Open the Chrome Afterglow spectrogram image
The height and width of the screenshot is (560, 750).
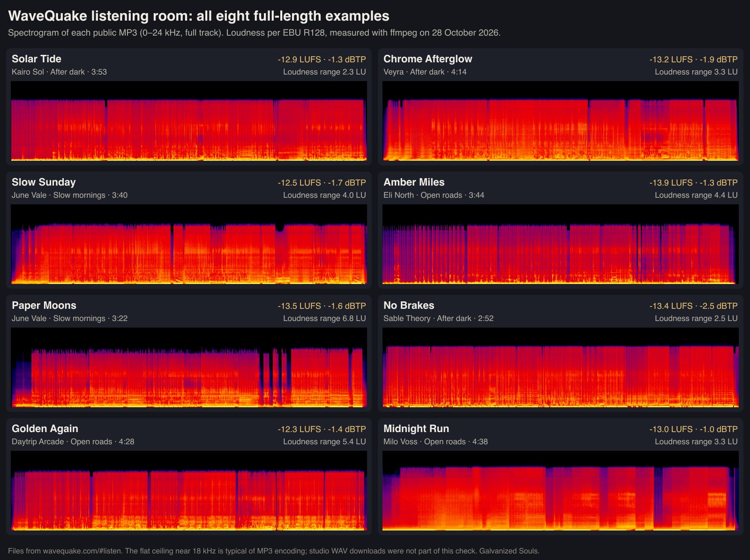(x=561, y=121)
